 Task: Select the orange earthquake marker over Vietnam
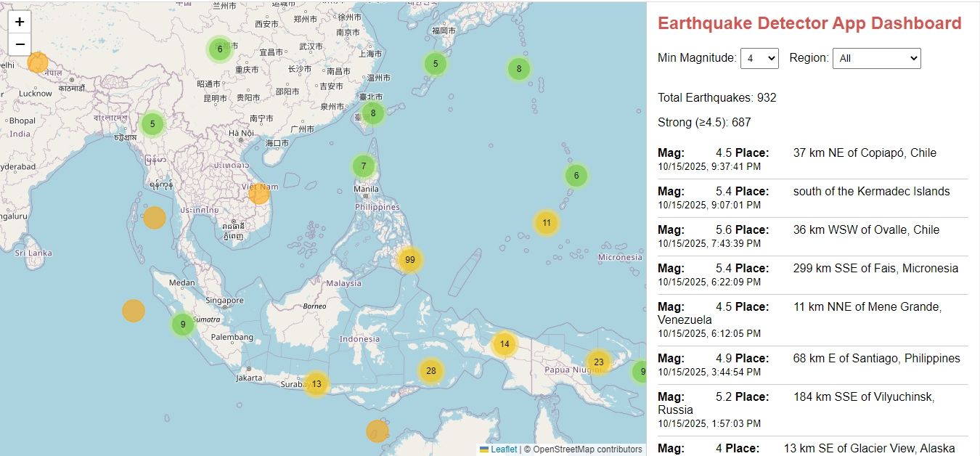point(258,194)
